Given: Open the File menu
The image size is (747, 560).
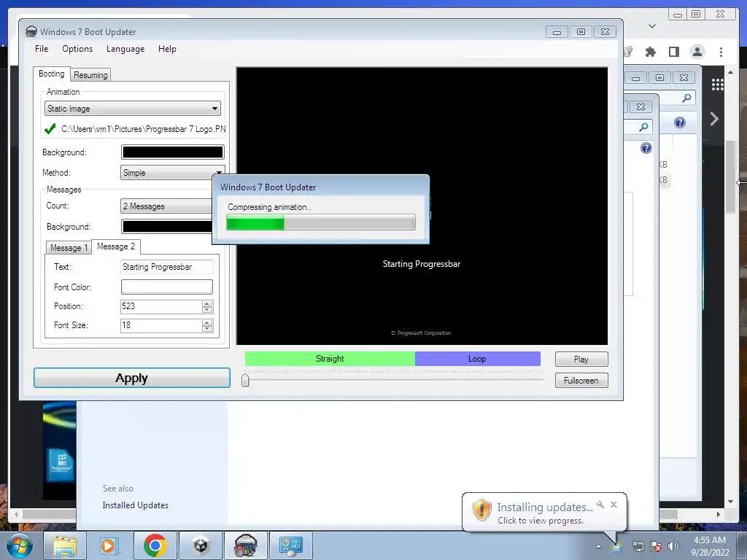Looking at the screenshot, I should coord(42,49).
